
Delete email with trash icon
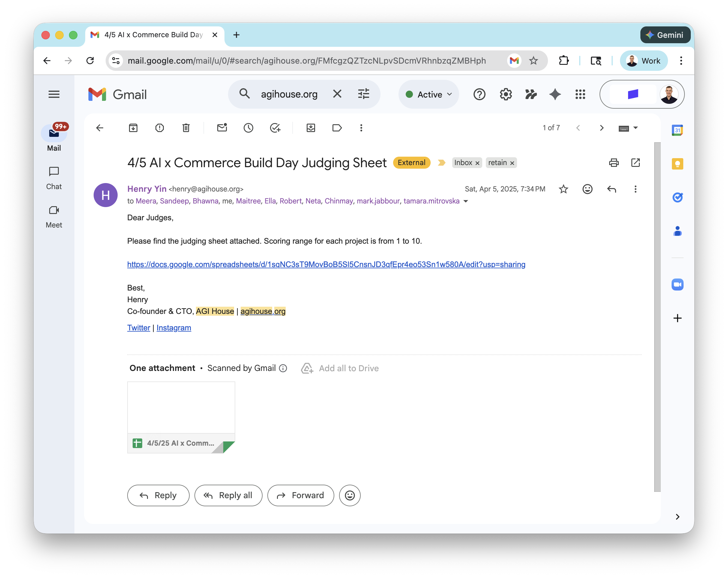(x=186, y=128)
